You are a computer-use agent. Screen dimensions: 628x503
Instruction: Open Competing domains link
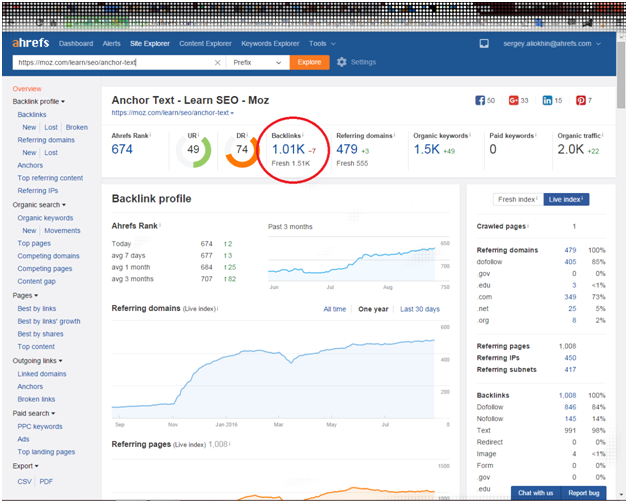48,256
